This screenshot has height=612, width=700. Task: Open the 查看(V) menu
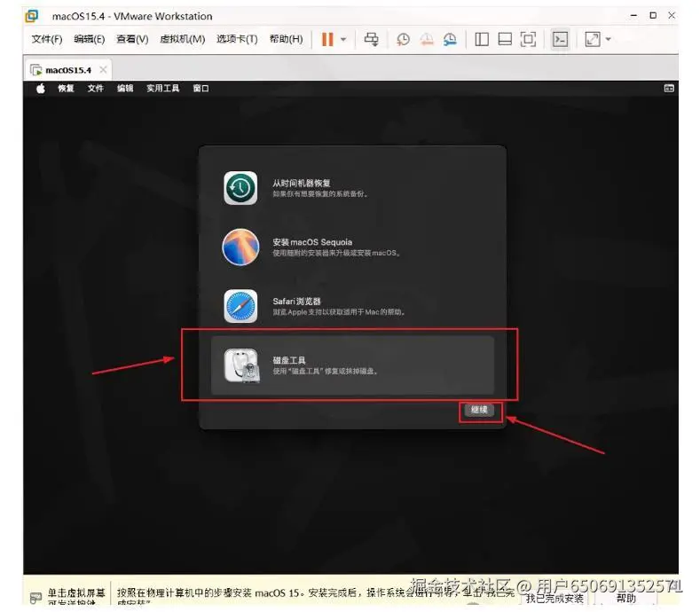tap(132, 39)
